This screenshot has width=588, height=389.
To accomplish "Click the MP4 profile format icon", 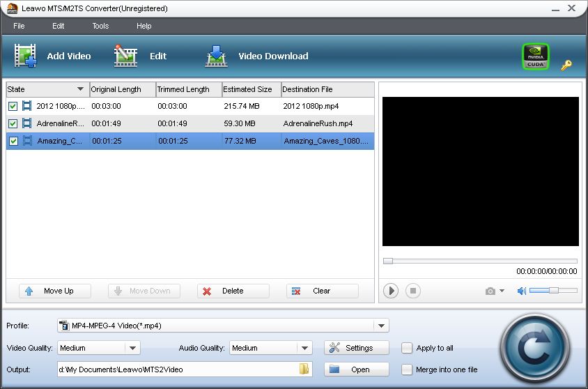I will point(64,326).
